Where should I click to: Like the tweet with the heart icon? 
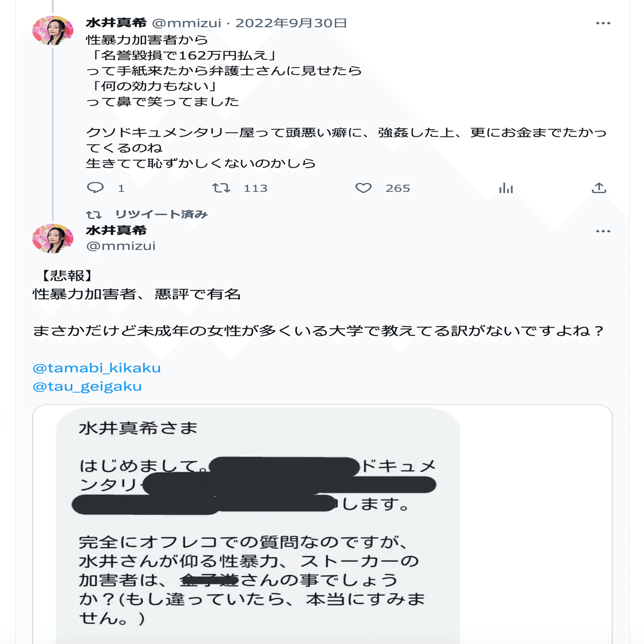[364, 188]
